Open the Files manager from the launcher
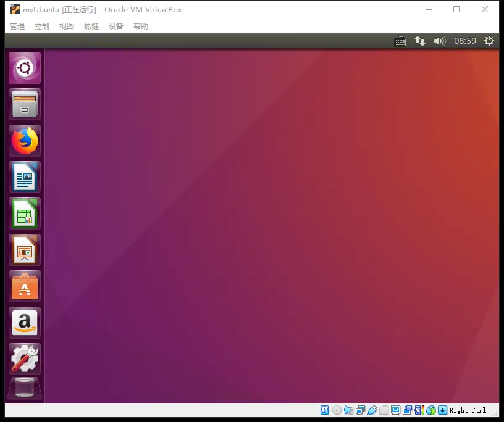The height and width of the screenshot is (422, 504). tap(25, 104)
